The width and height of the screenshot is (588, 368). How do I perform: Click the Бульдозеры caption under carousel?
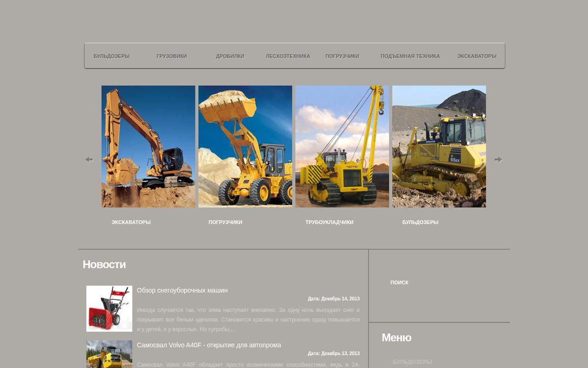[420, 222]
